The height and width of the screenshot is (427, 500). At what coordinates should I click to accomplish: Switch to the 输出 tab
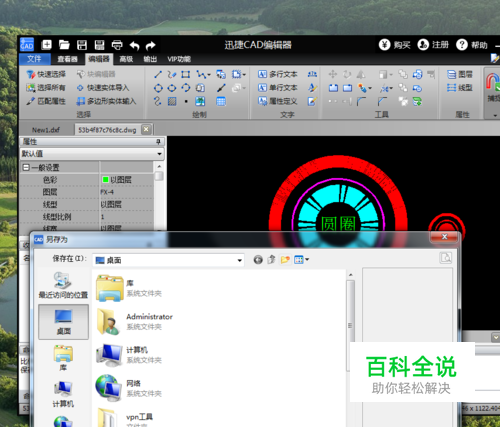[150, 59]
